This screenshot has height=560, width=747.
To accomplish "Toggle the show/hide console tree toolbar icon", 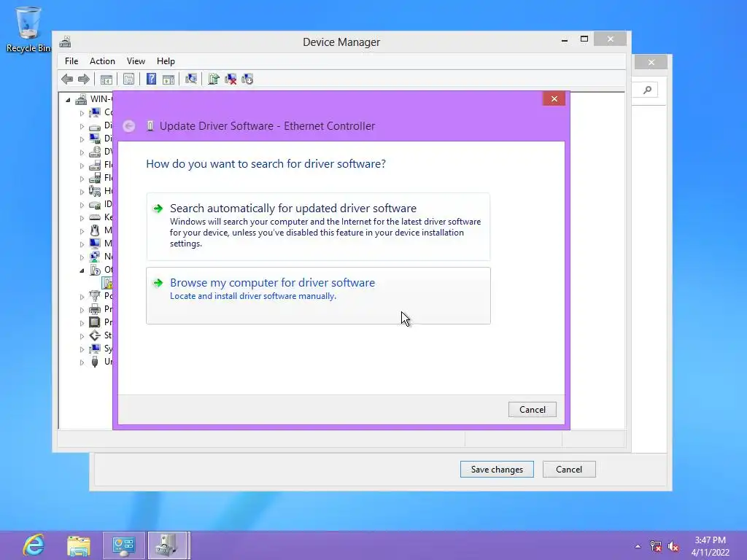I will point(107,79).
